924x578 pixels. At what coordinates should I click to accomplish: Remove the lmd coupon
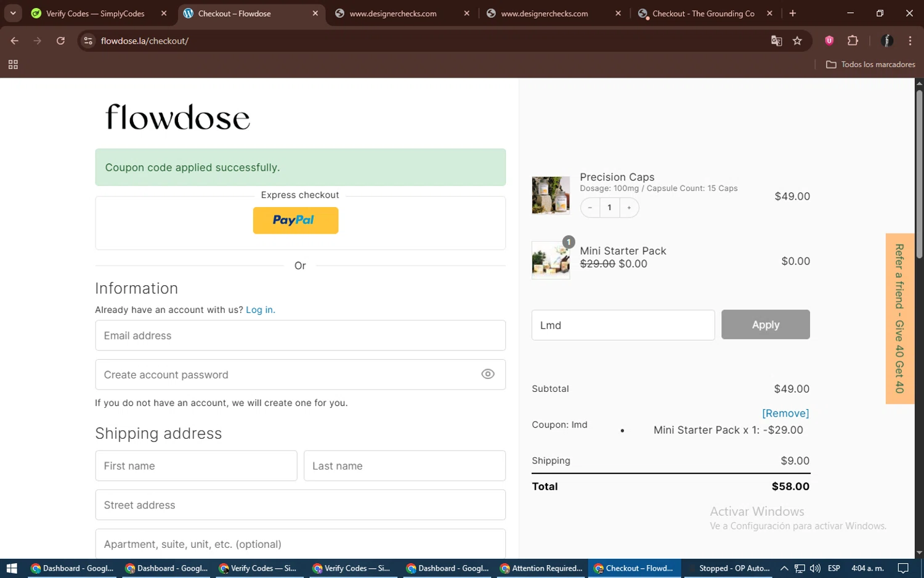coord(785,413)
